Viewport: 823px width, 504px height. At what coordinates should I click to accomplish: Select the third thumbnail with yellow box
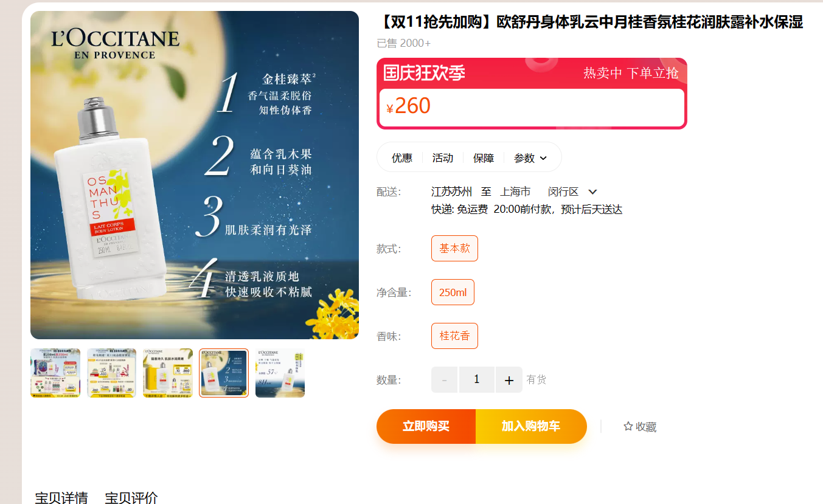tap(168, 373)
